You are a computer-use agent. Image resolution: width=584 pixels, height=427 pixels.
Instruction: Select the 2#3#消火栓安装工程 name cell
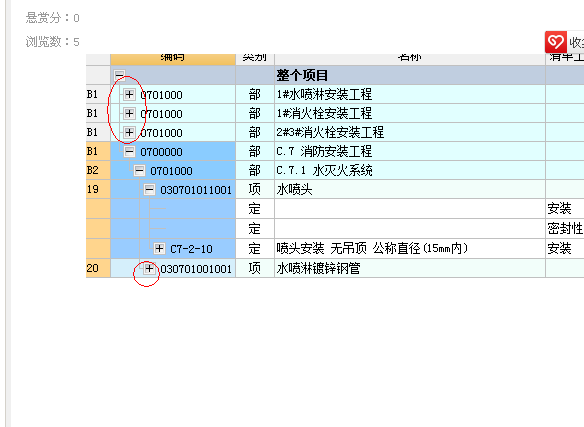coord(410,132)
